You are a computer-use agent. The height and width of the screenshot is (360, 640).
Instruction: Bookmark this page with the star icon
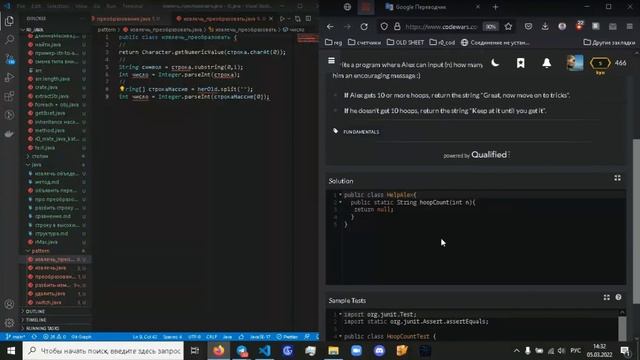508,27
